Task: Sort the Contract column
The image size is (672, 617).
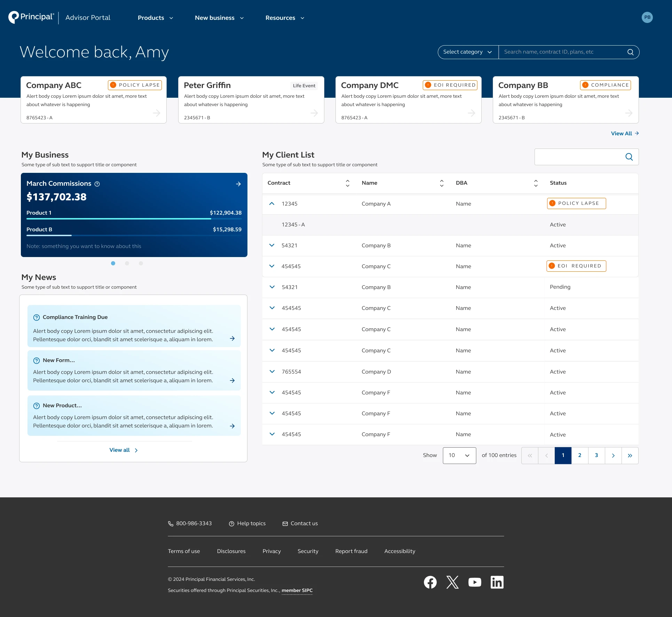Action: (x=347, y=183)
